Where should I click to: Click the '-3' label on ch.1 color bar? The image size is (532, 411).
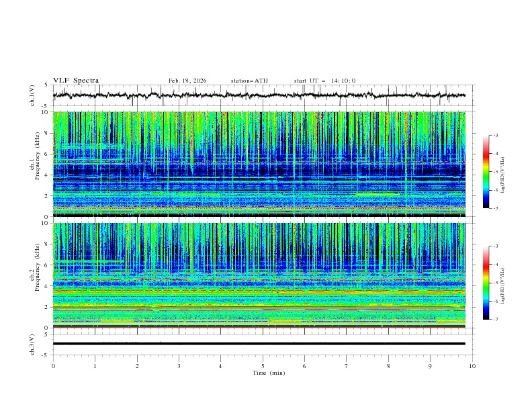pos(495,135)
